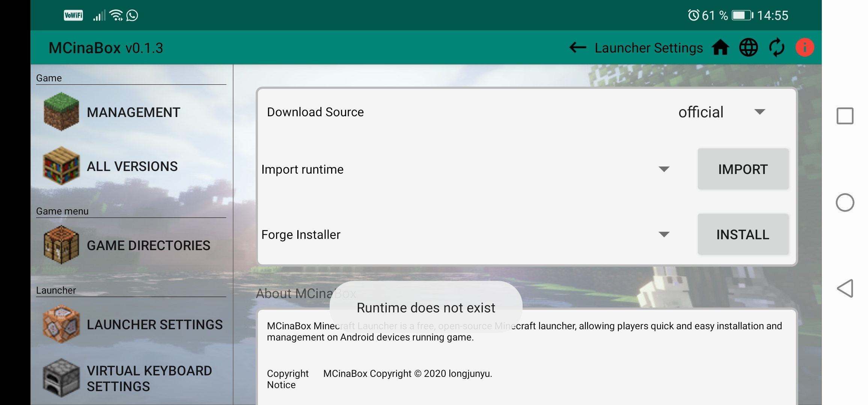Viewport: 868px width, 405px height.
Task: Tap the crafting table Game Directories icon
Action: (x=61, y=245)
